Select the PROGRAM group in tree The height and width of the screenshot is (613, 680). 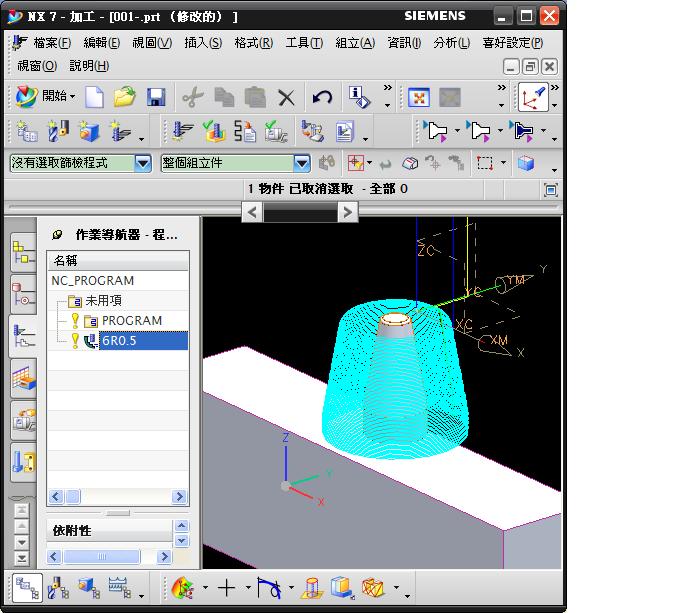pos(132,321)
